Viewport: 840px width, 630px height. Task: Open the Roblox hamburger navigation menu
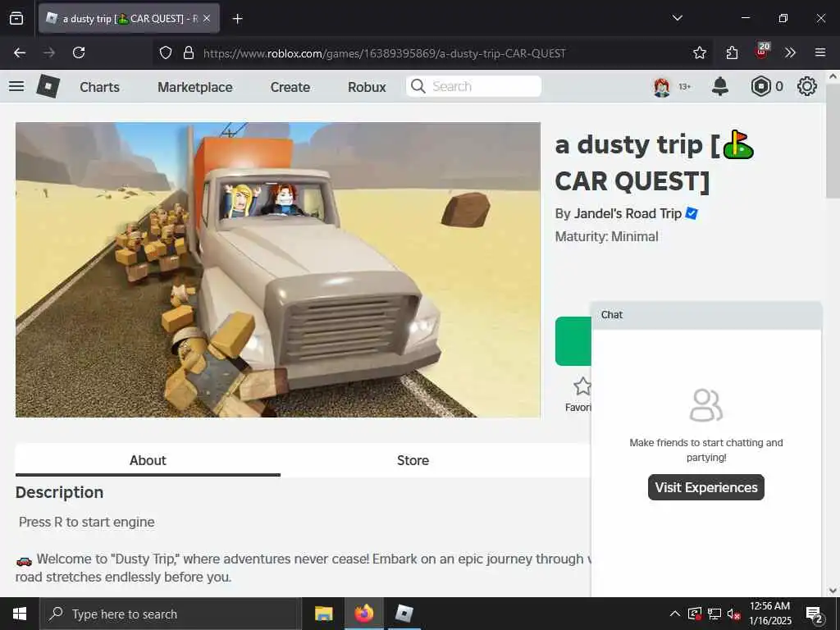click(x=16, y=86)
